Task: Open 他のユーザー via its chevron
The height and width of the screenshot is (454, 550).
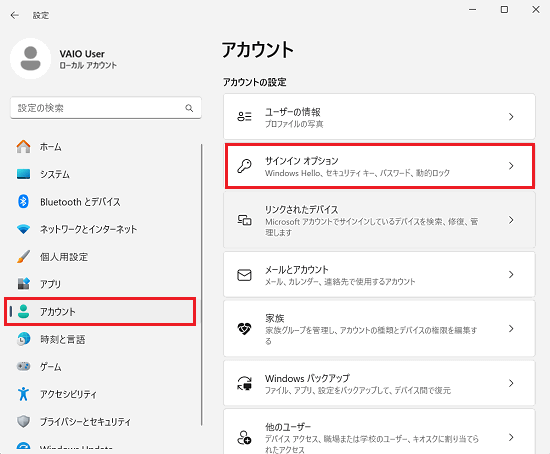Action: 511,438
